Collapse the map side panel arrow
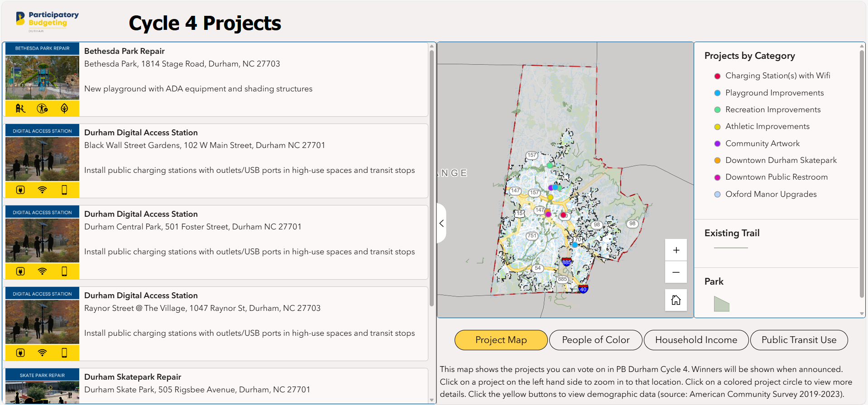The width and height of the screenshot is (868, 405). (x=441, y=223)
